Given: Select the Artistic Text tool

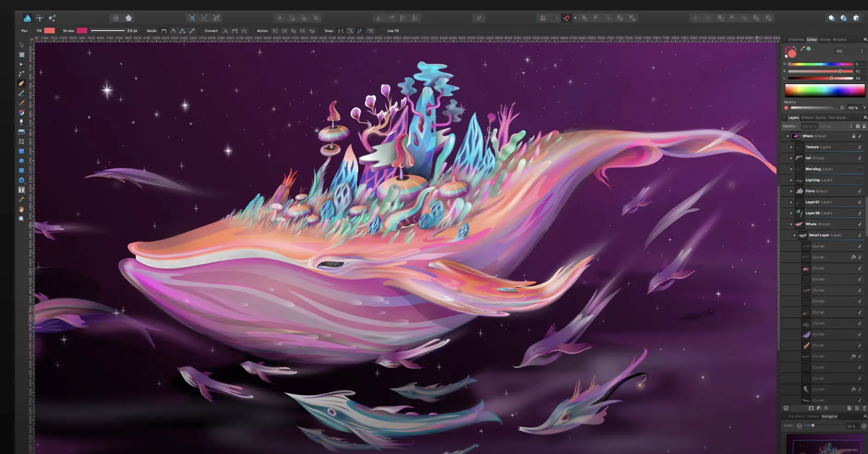Looking at the screenshot, I should pos(21,190).
